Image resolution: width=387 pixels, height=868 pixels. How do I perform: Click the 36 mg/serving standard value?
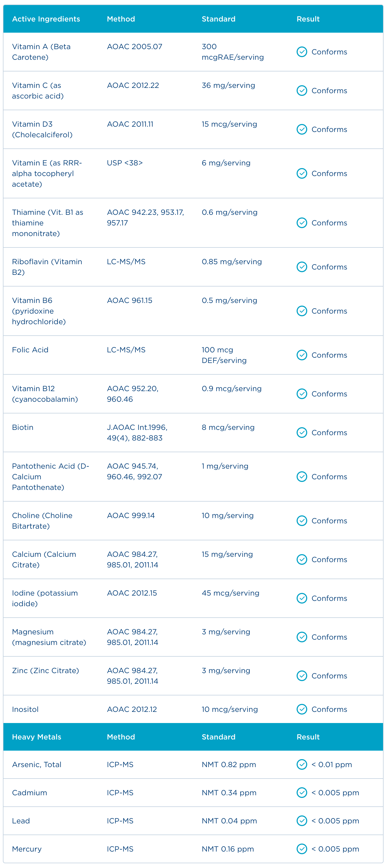coord(228,85)
